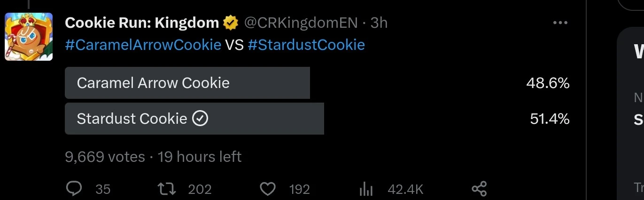Click the @CRKingdomEN handle
644x200 pixels.
pos(301,22)
